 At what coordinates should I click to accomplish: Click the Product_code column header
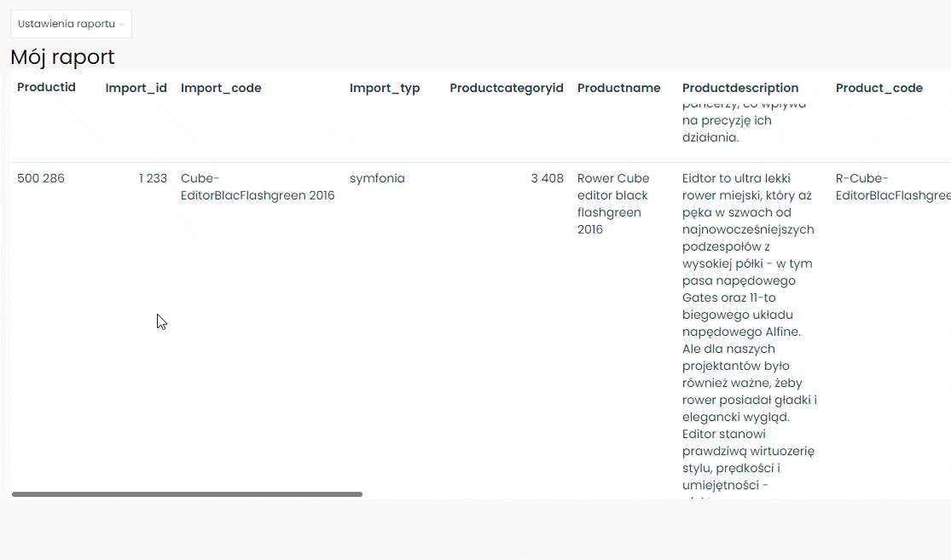(879, 88)
